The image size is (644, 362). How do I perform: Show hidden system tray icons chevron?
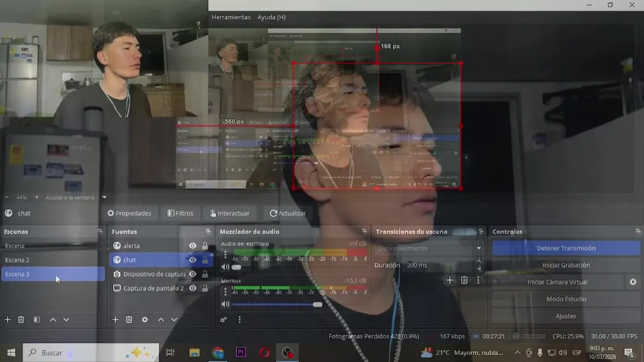pyautogui.click(x=517, y=352)
